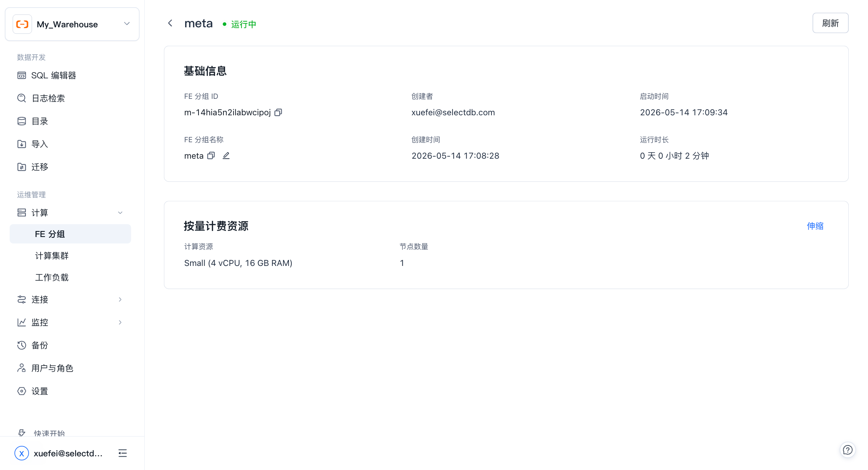Click start time 2026-05-14 17:09:34
This screenshot has width=868, height=470.
684,112
